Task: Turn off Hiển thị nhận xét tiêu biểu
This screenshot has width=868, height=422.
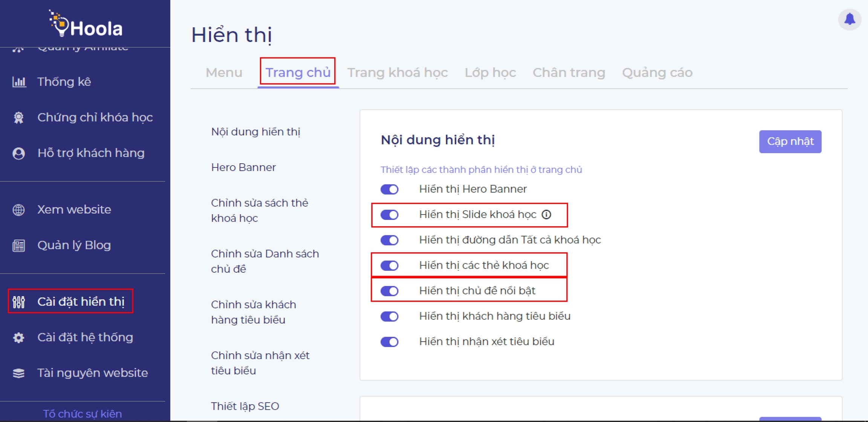Action: tap(390, 342)
